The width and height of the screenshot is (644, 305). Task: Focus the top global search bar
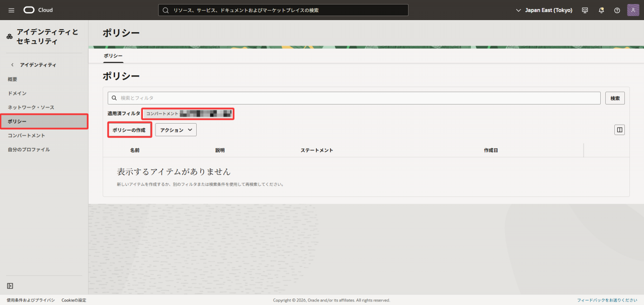(283, 10)
